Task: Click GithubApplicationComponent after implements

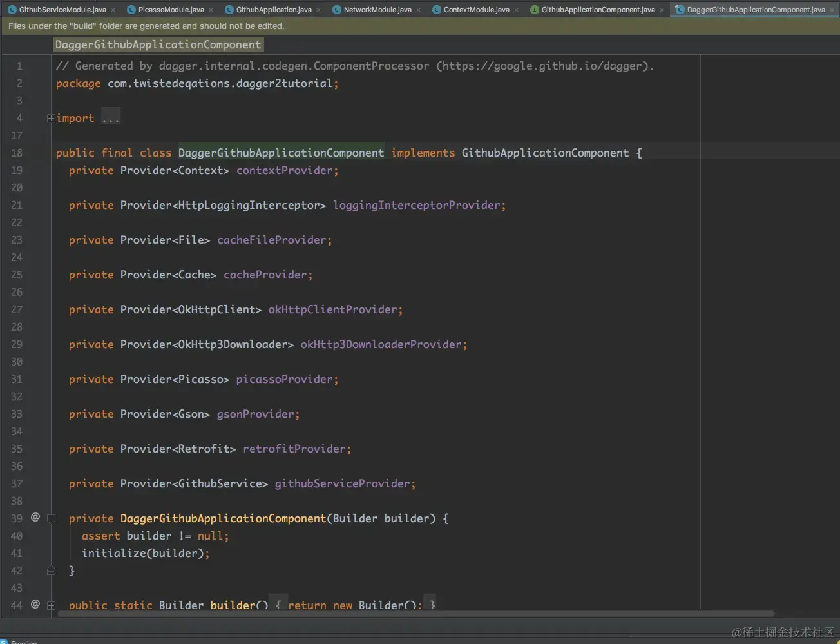Action: point(545,153)
